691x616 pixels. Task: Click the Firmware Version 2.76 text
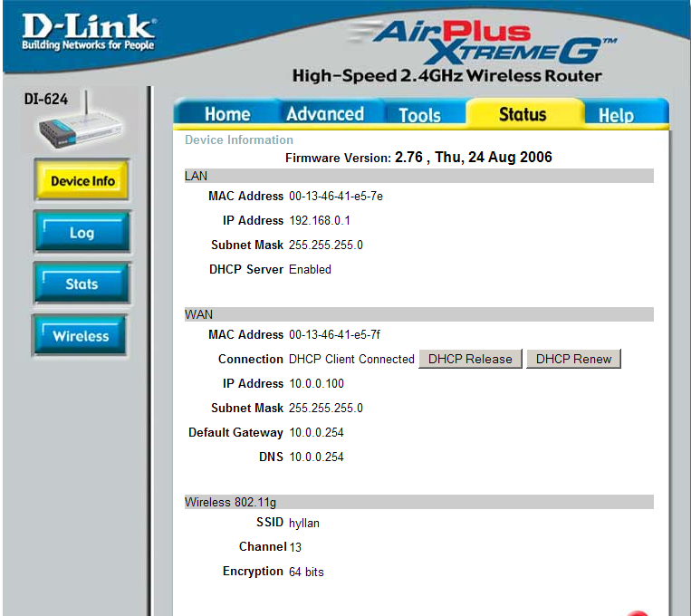tap(418, 158)
